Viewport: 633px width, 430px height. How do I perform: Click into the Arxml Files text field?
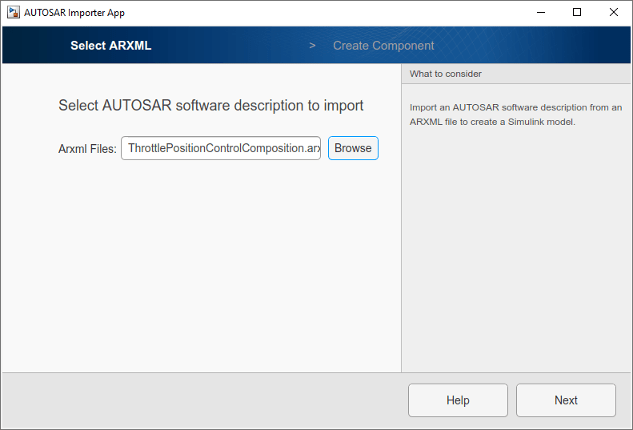click(x=221, y=148)
